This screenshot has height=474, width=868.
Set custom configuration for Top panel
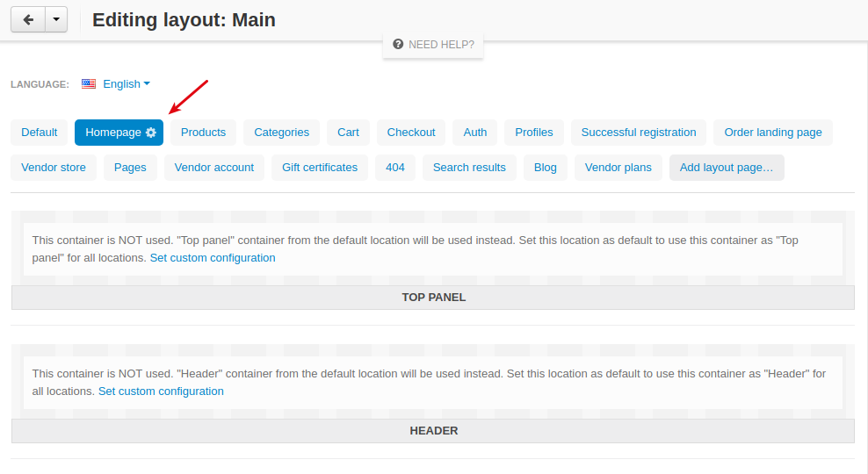[x=213, y=258]
